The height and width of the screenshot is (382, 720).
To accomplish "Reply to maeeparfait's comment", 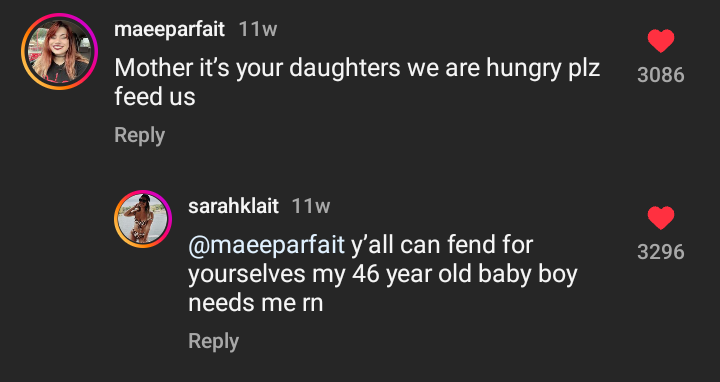I will point(140,135).
